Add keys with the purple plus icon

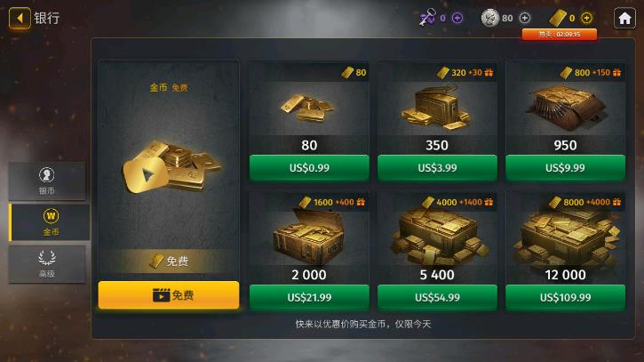pos(457,18)
